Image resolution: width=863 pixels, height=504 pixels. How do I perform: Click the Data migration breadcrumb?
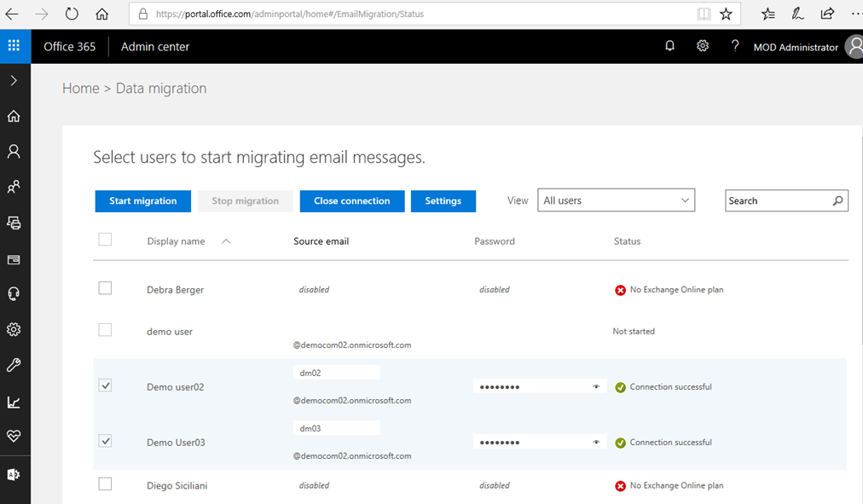161,89
